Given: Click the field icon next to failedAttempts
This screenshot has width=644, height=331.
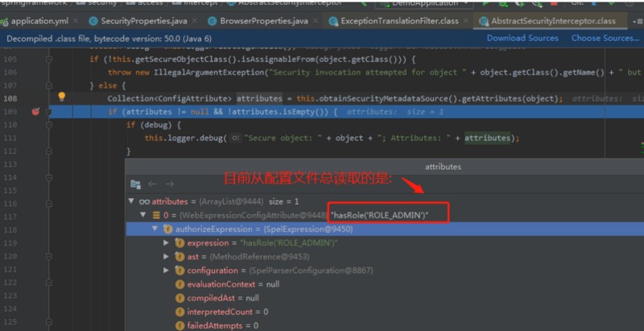Looking at the screenshot, I should [x=180, y=325].
